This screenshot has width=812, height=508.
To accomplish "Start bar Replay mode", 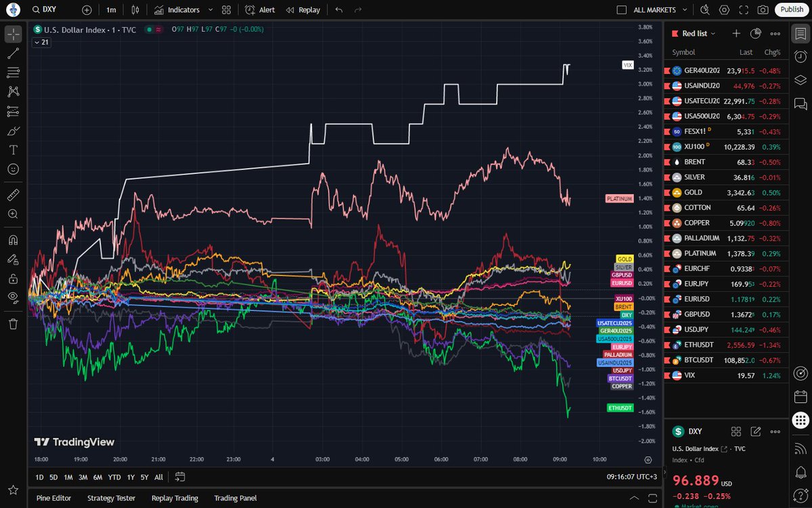I will click(303, 10).
